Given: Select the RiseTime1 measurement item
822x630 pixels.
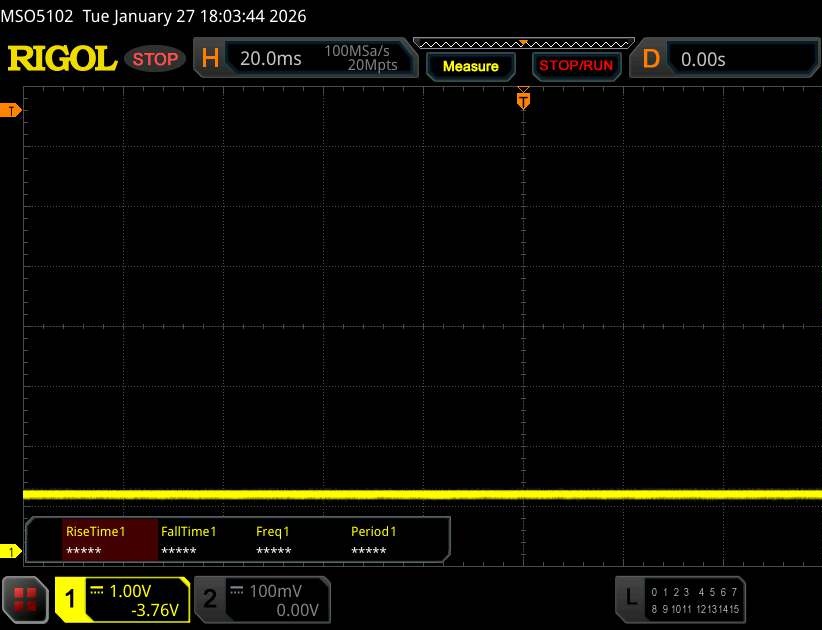Looking at the screenshot, I should click(95, 540).
